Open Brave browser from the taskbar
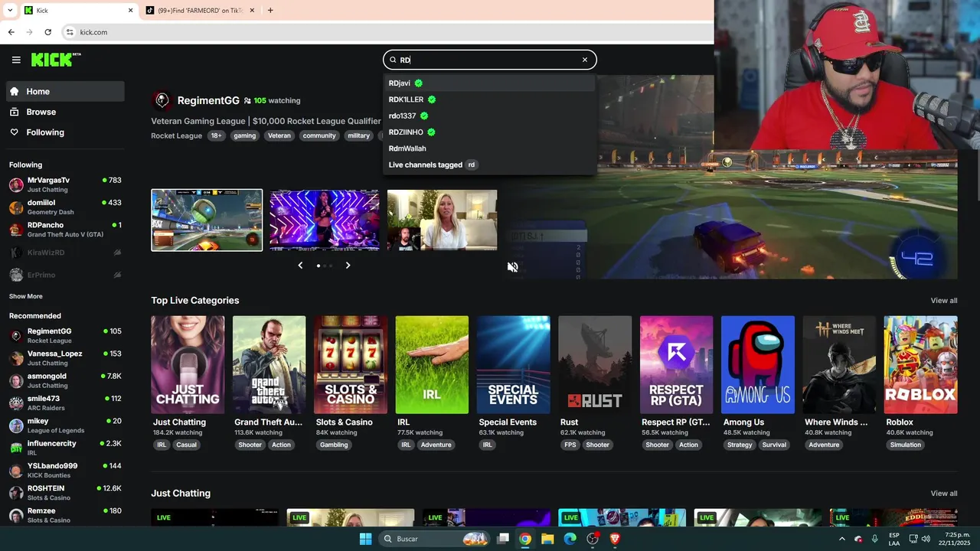 tap(615, 539)
